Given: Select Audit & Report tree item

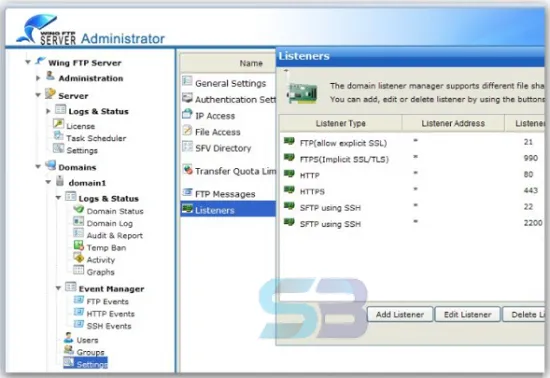Looking at the screenshot, I should (115, 235).
